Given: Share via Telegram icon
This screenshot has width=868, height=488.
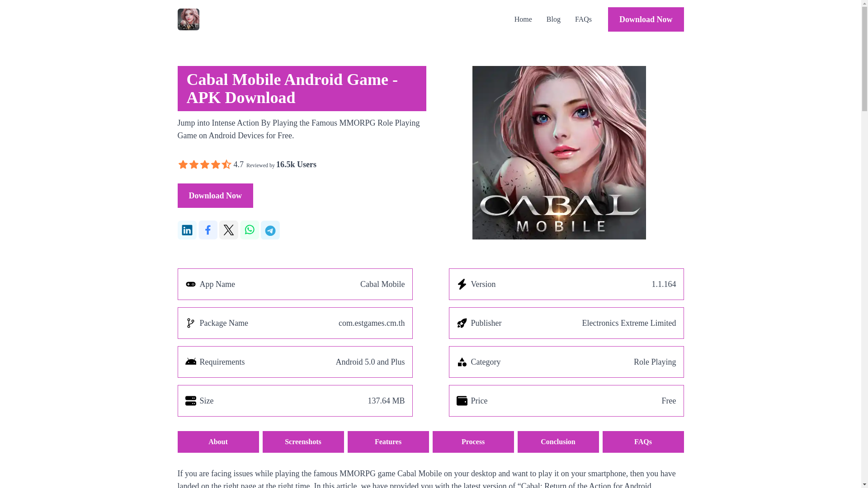Looking at the screenshot, I should pos(270,230).
